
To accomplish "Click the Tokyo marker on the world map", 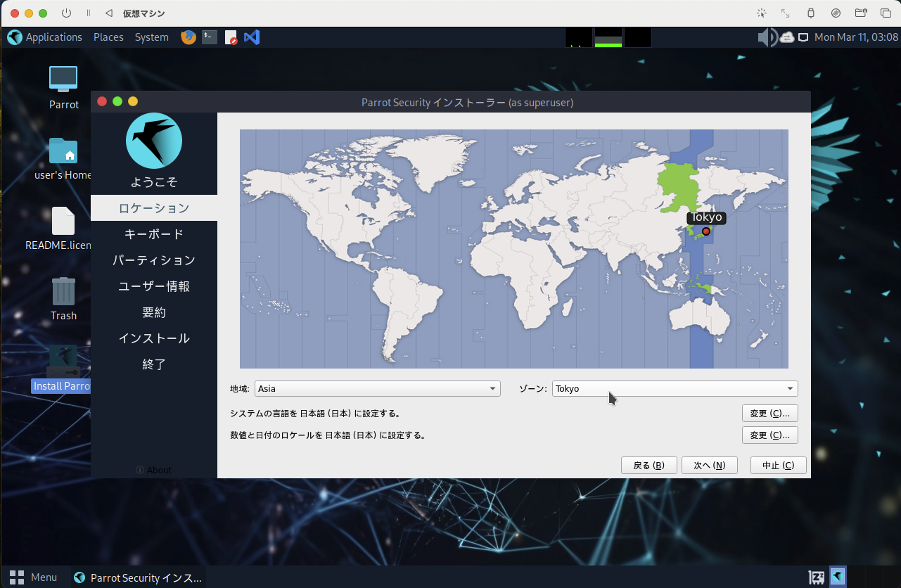I will 706,231.
